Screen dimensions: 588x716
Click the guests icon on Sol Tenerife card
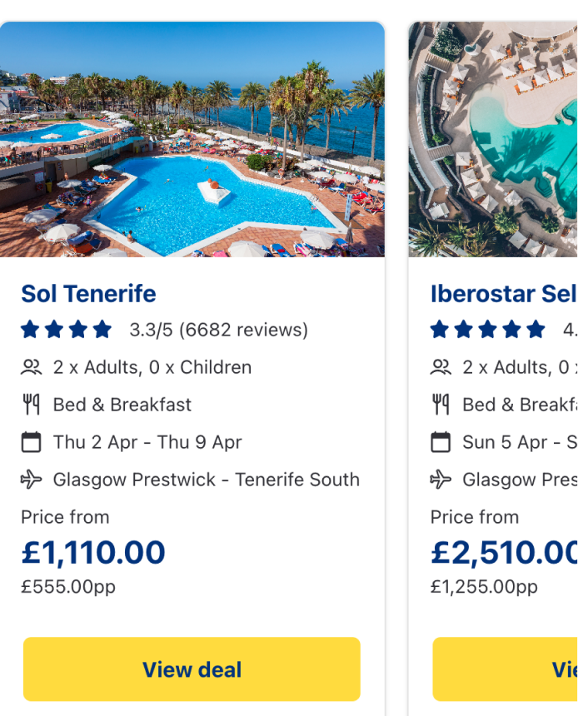click(31, 367)
